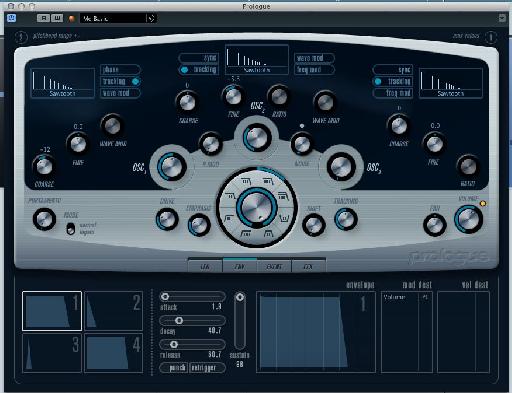512x393 pixels.
Task: Open the preset browser arrow next to preset name
Action: [151, 18]
